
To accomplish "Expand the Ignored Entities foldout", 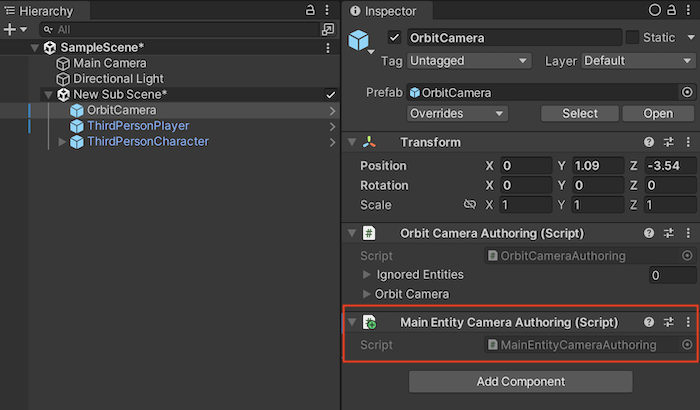I will (367, 275).
